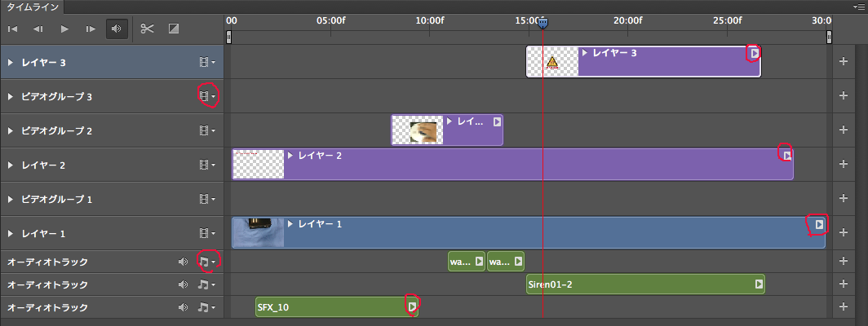Screen dimensions: 868x326
Task: Click the transition icon next to the scissors
Action: tap(174, 29)
